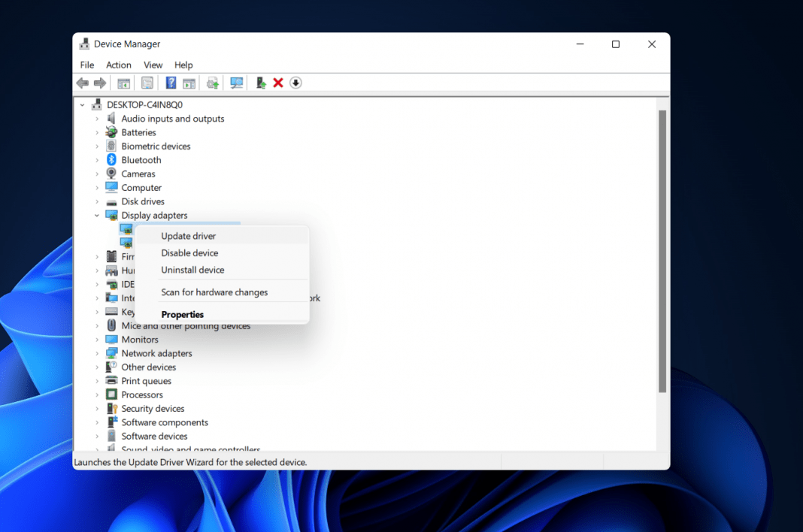Click the Help toolbar icon
The width and height of the screenshot is (803, 532).
point(171,83)
